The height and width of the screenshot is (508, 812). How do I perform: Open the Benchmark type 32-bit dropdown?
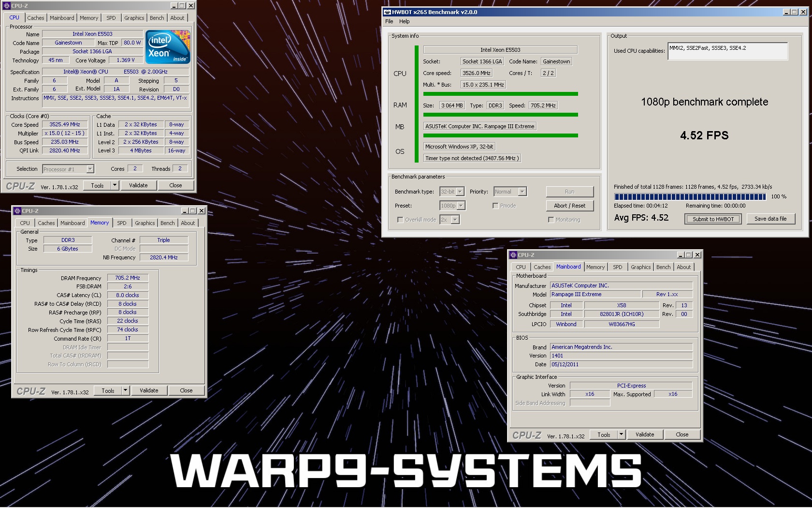[x=452, y=192]
